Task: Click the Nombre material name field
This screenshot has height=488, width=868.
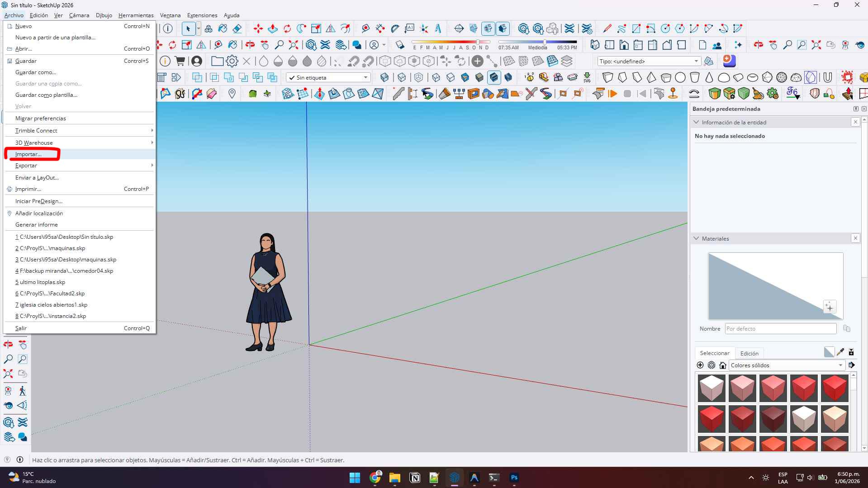Action: point(781,329)
